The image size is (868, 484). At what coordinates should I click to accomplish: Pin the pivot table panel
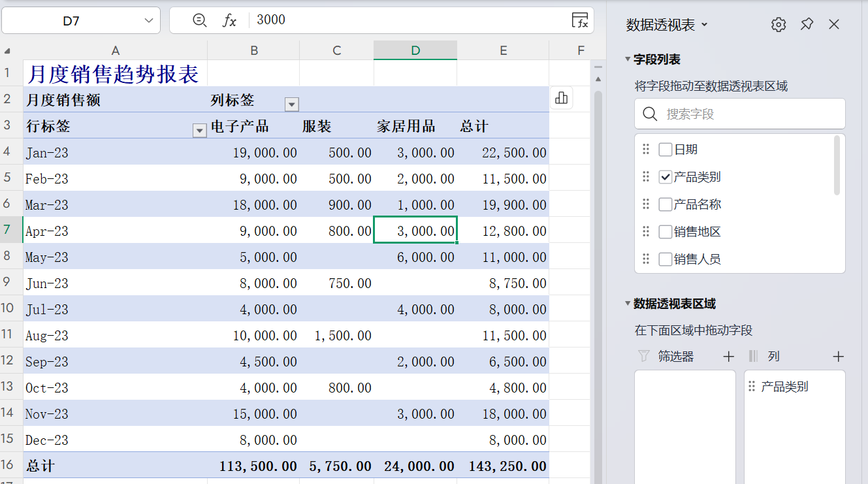coord(807,25)
